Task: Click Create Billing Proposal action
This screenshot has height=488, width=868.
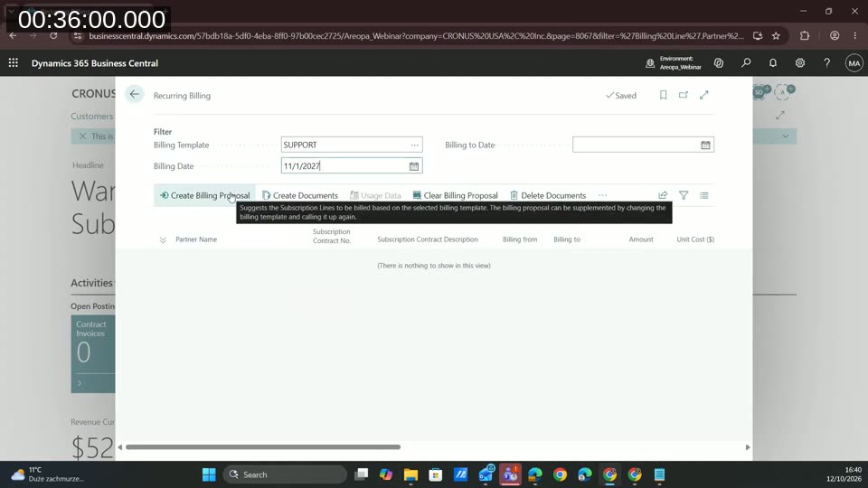Action: click(205, 195)
